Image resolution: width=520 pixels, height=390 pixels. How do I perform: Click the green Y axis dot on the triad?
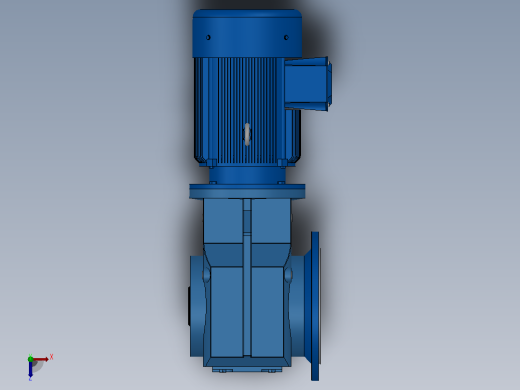30,359
